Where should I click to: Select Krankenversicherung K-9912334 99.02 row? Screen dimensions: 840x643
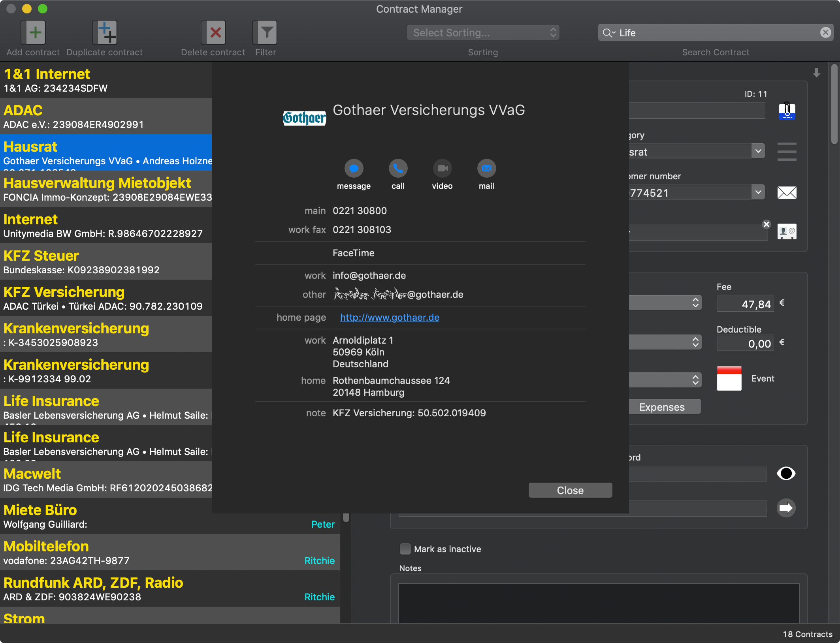[x=106, y=370]
